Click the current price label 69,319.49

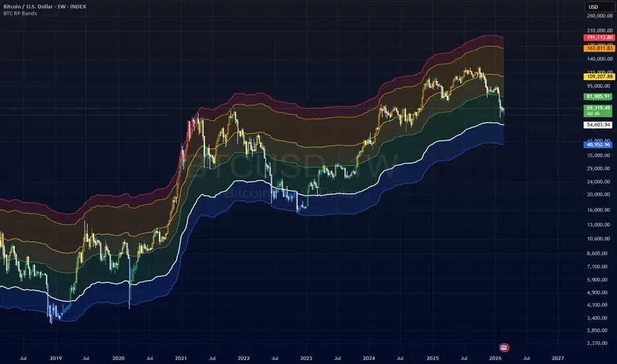pyautogui.click(x=598, y=110)
